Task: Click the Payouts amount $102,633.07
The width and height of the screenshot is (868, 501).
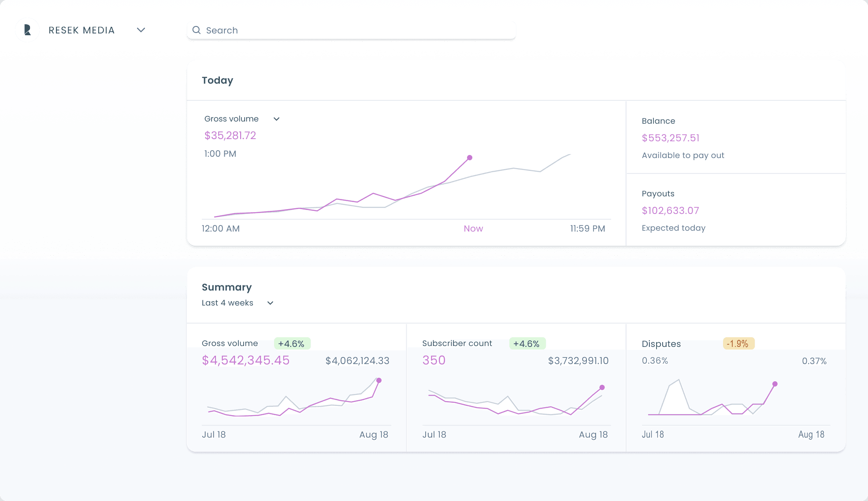Action: [x=670, y=210]
